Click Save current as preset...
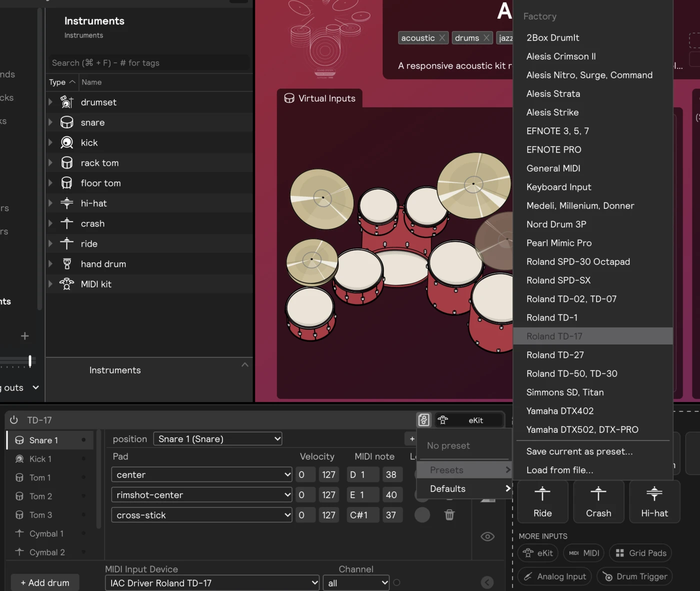The image size is (700, 591). tap(592, 451)
